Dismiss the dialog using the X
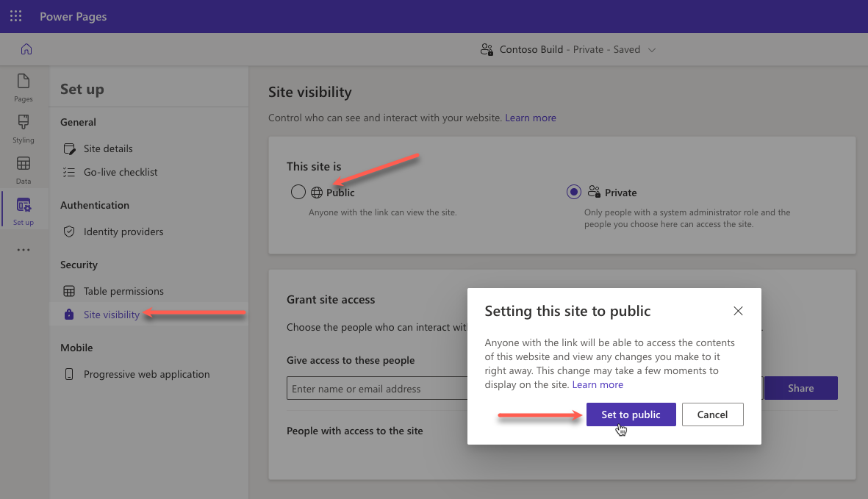Viewport: 868px width, 499px height. pos(738,311)
